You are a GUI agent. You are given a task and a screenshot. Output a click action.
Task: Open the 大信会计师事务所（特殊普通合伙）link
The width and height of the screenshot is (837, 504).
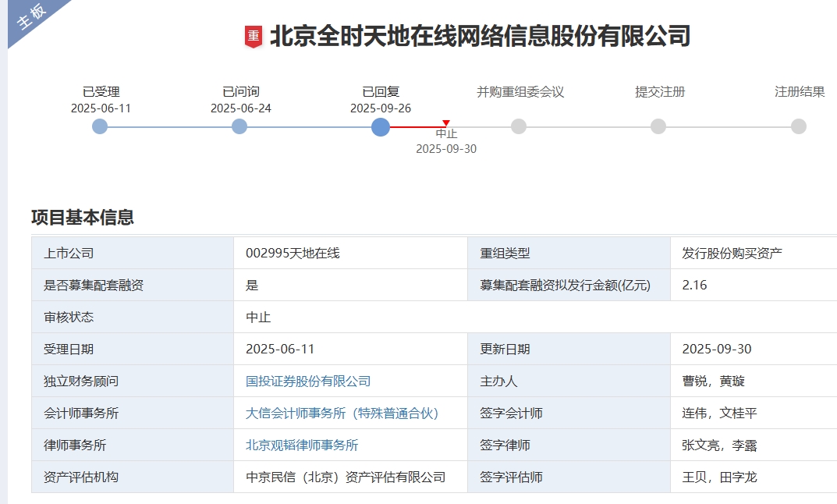pyautogui.click(x=342, y=413)
